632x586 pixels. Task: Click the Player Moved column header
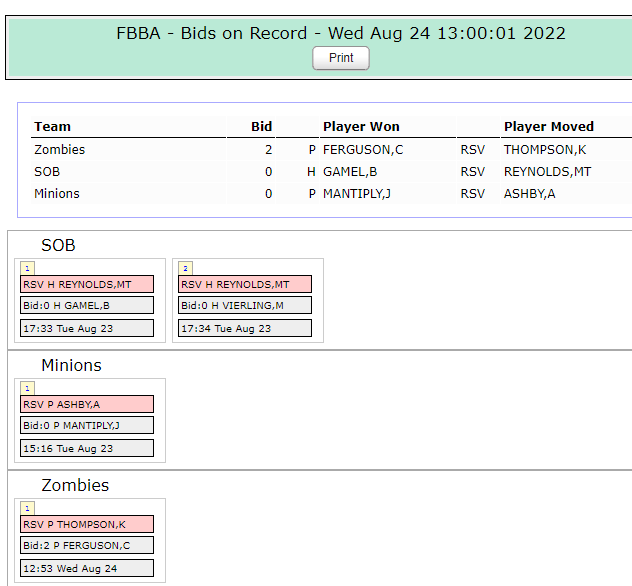tap(549, 127)
